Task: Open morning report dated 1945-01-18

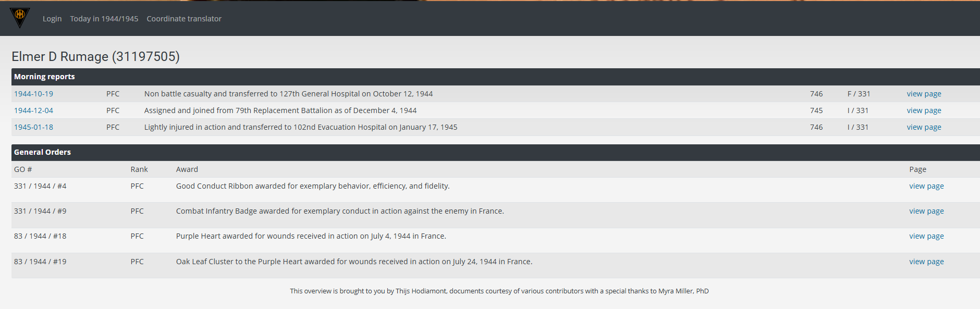Action: (33, 127)
